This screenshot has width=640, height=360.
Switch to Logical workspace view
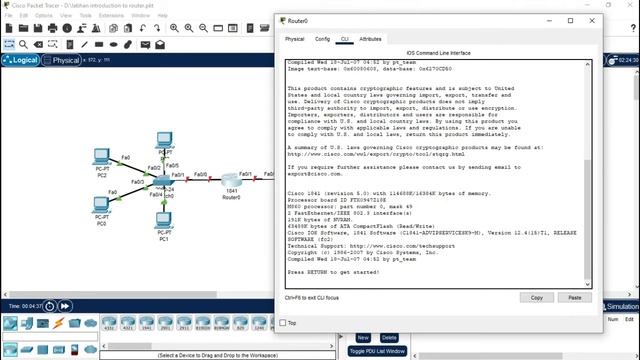coord(20,60)
